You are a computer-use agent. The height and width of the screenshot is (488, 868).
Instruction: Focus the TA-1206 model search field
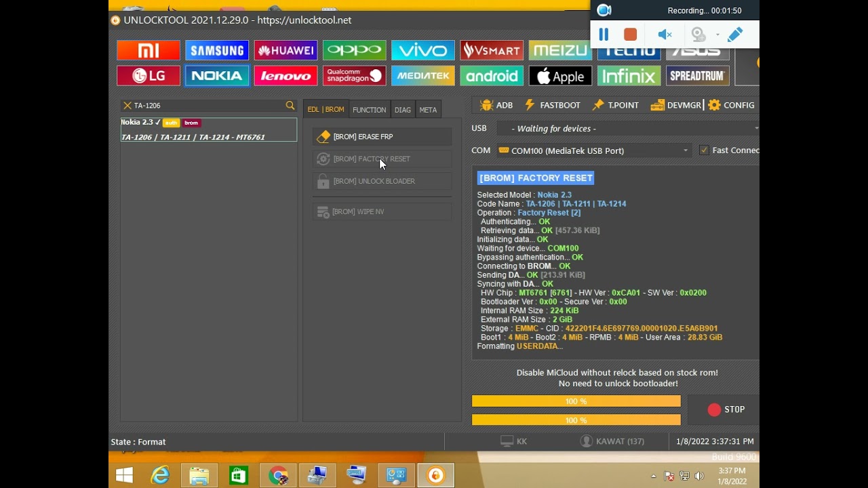coord(208,106)
